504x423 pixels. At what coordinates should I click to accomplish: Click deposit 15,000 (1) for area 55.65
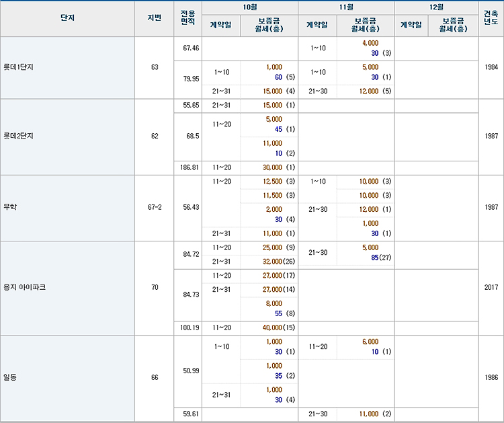[x=279, y=105]
